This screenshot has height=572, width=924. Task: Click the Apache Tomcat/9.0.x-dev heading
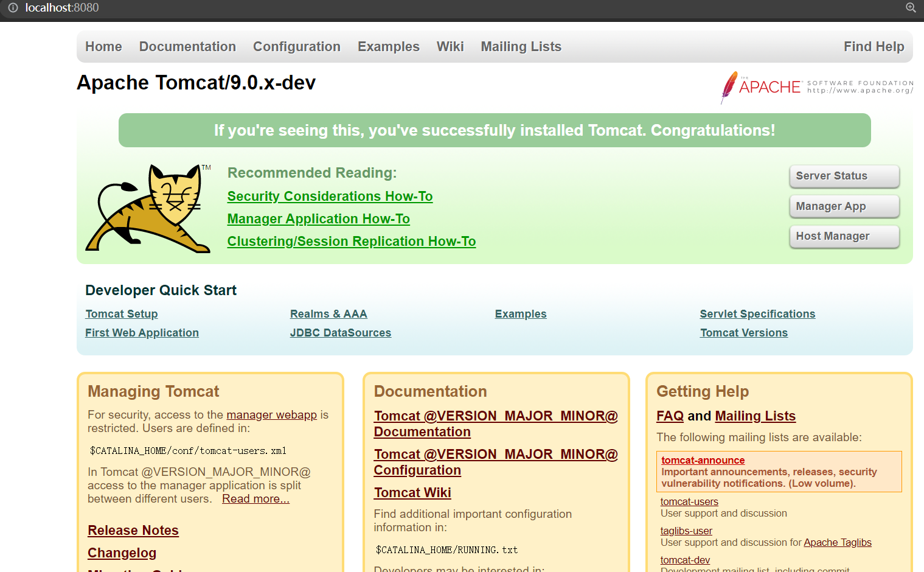pyautogui.click(x=196, y=83)
